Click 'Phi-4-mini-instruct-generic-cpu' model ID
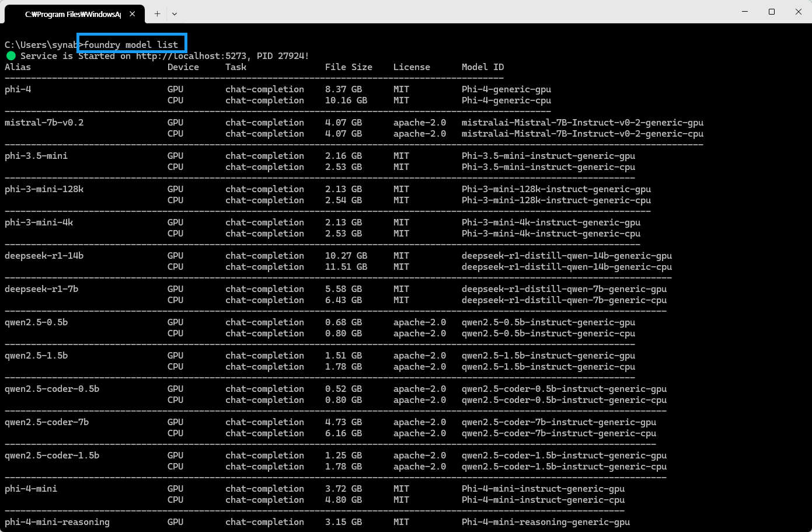The height and width of the screenshot is (532, 812). (543, 500)
